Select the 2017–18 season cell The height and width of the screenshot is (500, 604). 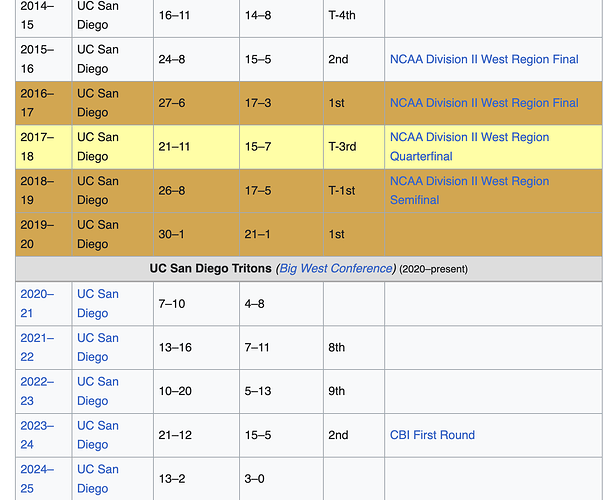pos(44,146)
